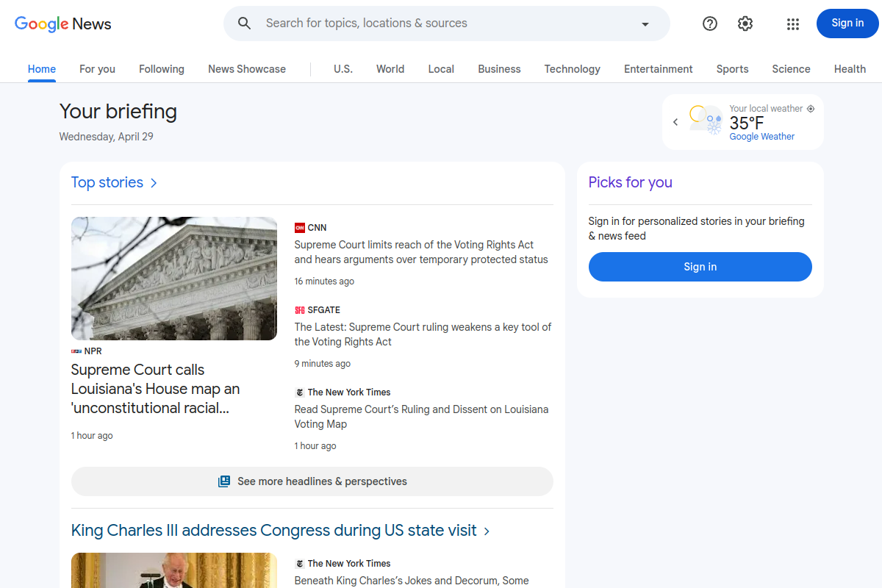The image size is (882, 588).
Task: Click the chevron next to Top stories
Action: 154,183
